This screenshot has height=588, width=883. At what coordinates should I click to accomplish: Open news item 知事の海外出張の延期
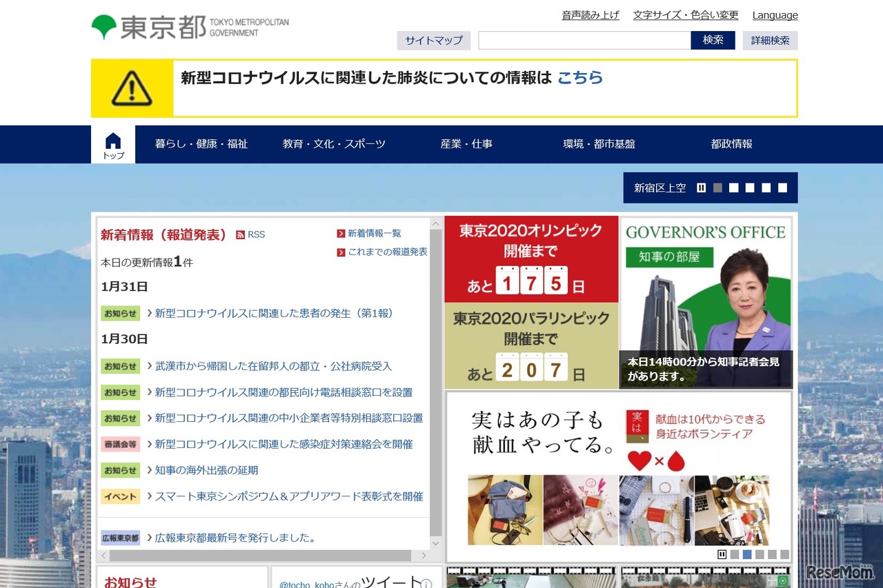click(x=206, y=471)
